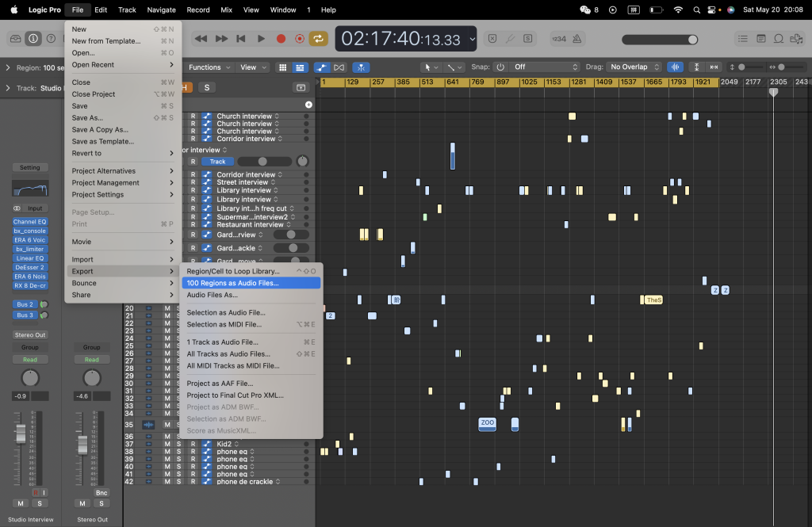Toggle the automation show/hide button
The image size is (812, 527).
click(321, 67)
